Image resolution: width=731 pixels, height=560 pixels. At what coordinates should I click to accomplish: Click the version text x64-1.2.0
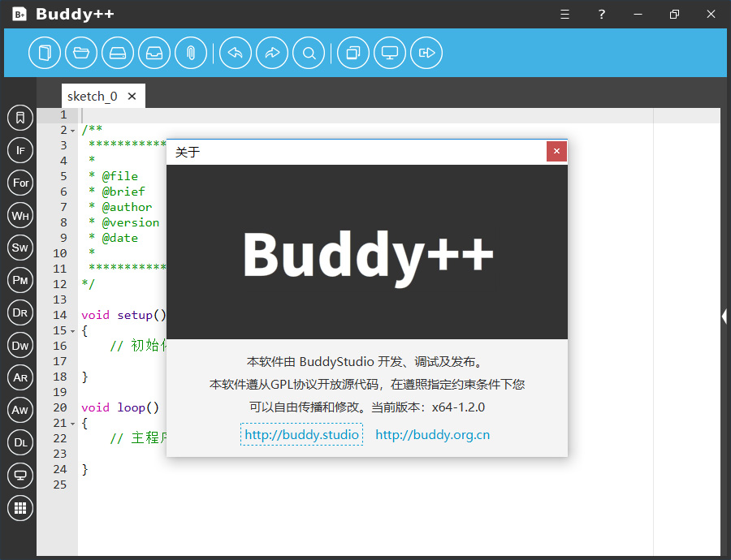(458, 407)
